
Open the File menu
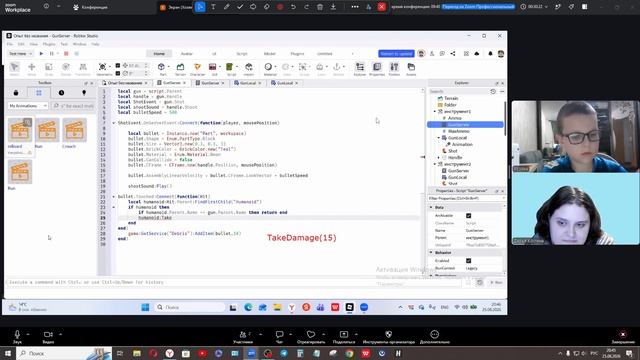point(10,44)
